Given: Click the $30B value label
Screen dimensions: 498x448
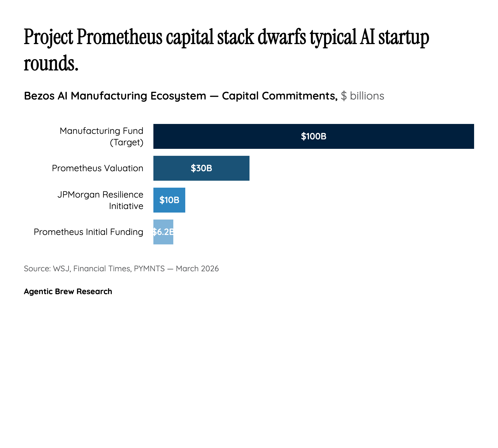Looking at the screenshot, I should [x=201, y=168].
